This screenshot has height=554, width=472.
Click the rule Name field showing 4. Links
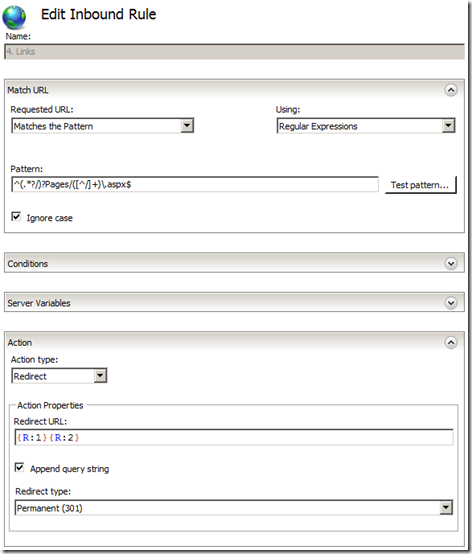pos(234,52)
